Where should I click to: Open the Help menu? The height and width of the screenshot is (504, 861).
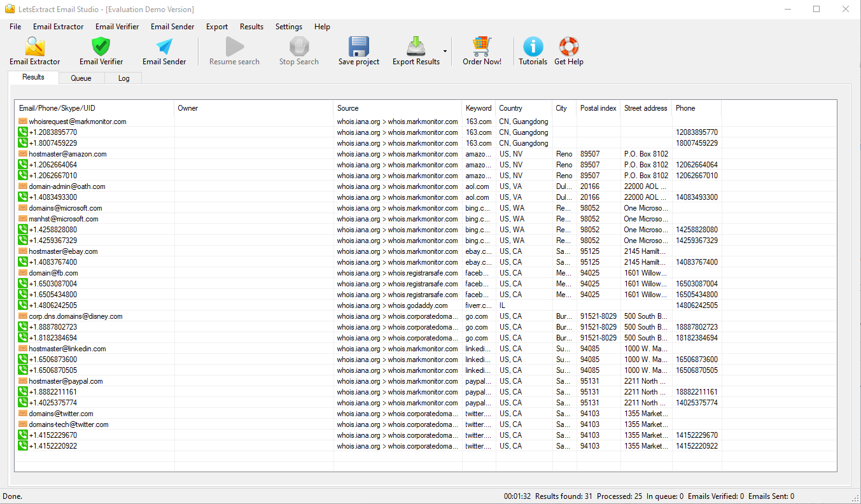pyautogui.click(x=322, y=27)
